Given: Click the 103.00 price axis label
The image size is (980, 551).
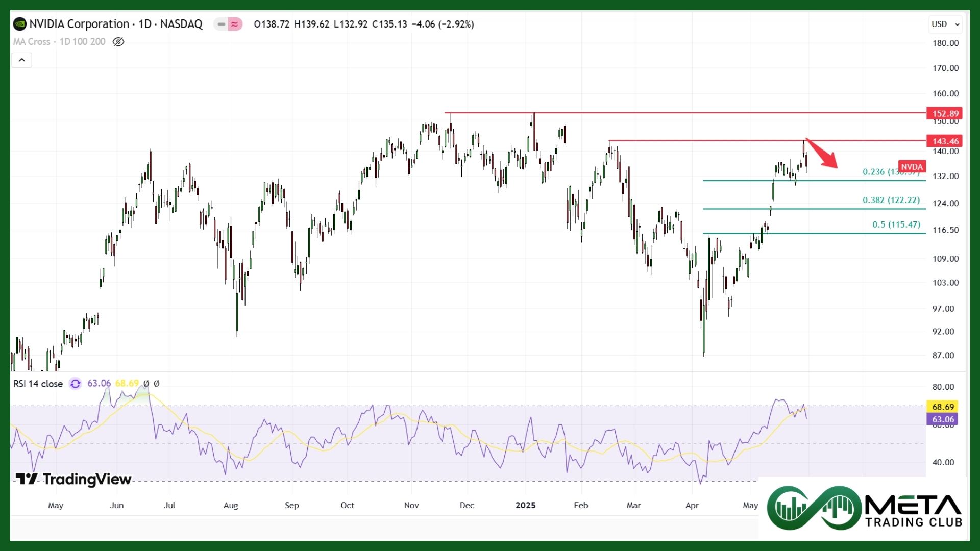Looking at the screenshot, I should coord(946,283).
